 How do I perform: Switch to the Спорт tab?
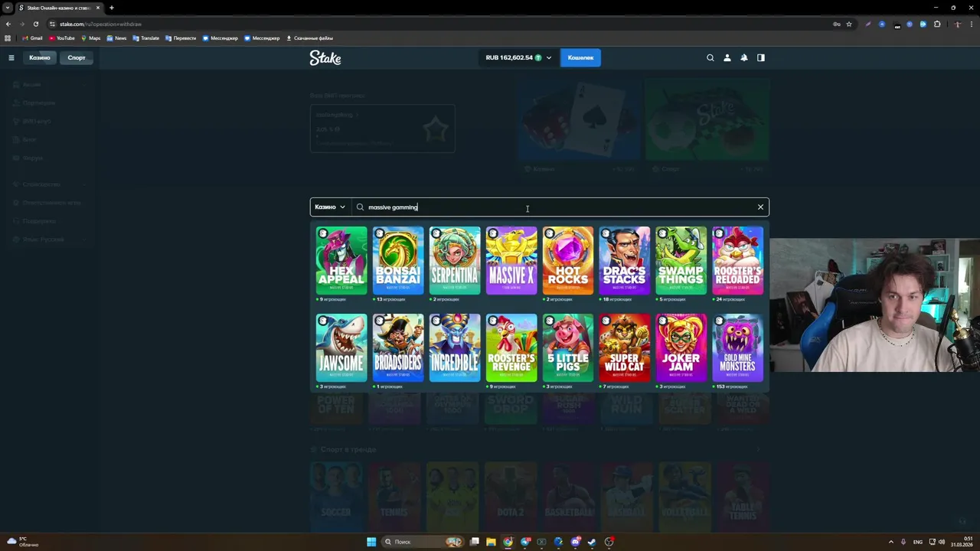coord(77,57)
